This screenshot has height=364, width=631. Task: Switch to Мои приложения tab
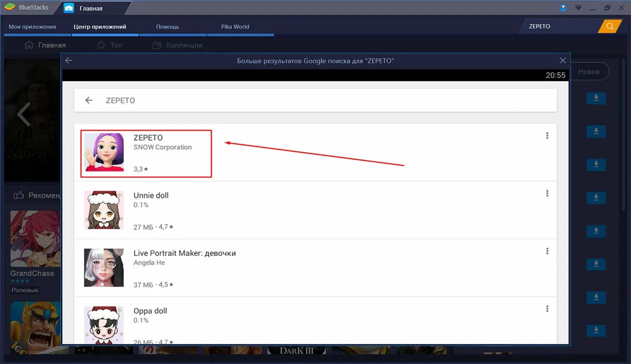click(33, 27)
